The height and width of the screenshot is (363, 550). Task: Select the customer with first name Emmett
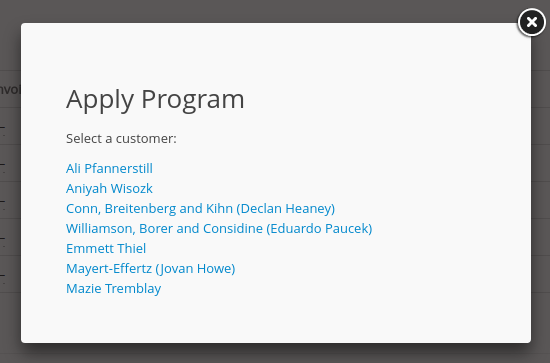tap(106, 248)
